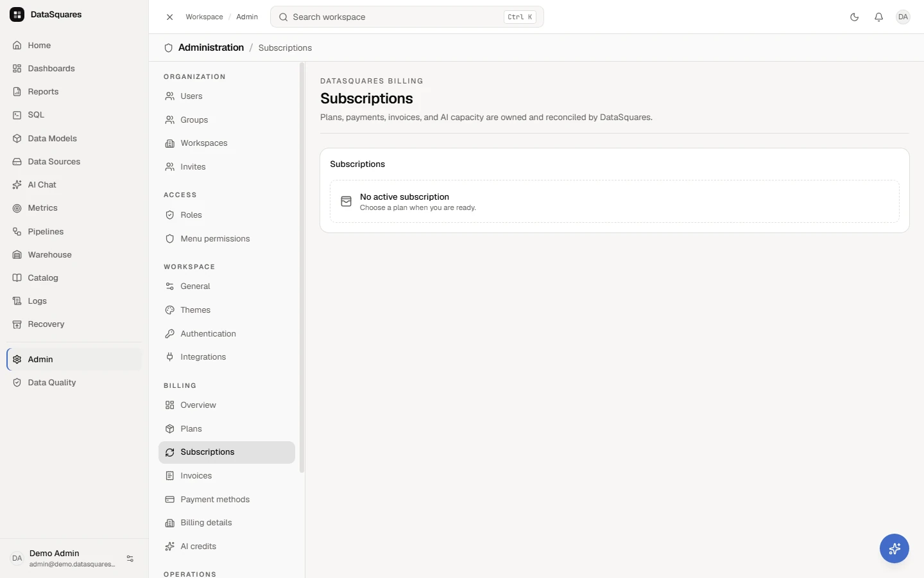Go to Reports page

74,92
